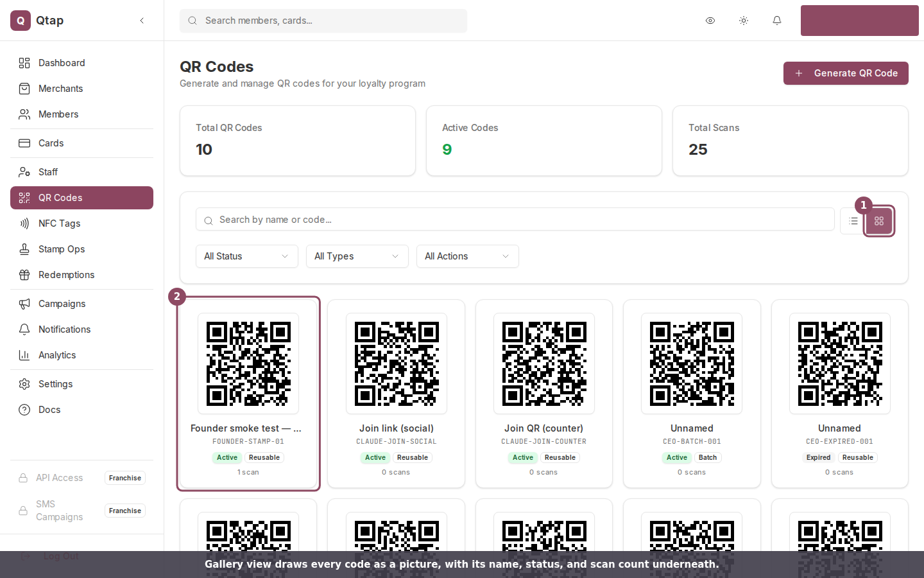Click the Qtap logo icon
The image size is (924, 578).
point(21,21)
